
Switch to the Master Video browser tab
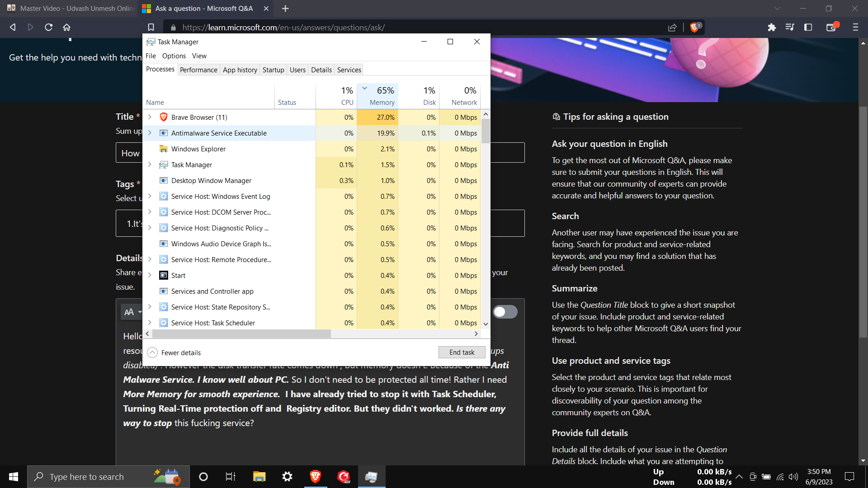coord(70,8)
